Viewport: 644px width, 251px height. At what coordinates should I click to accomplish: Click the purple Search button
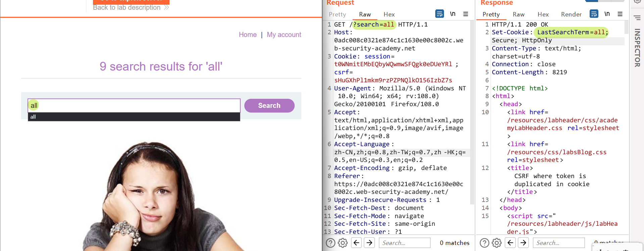[x=269, y=106]
